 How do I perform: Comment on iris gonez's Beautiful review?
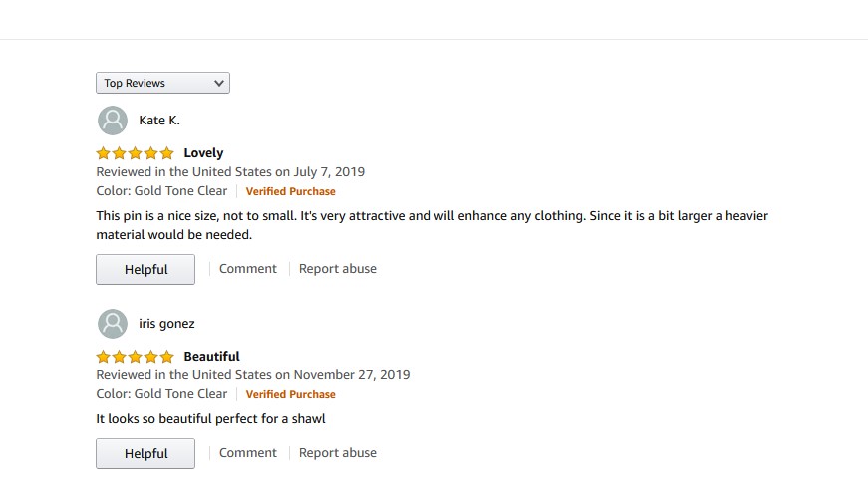(x=248, y=453)
